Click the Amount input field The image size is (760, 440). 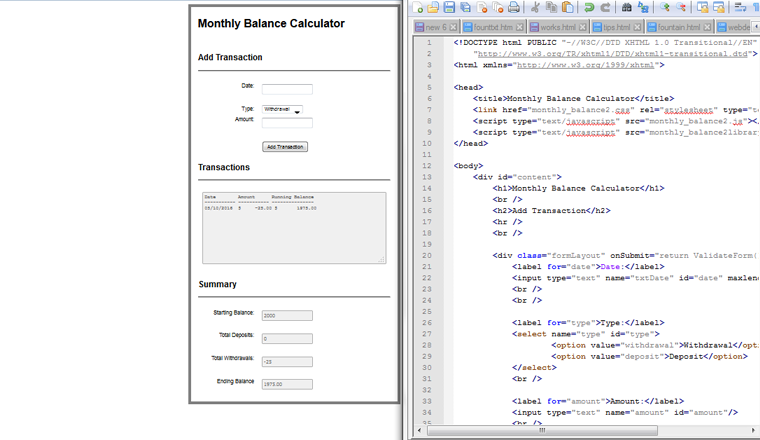pos(287,123)
